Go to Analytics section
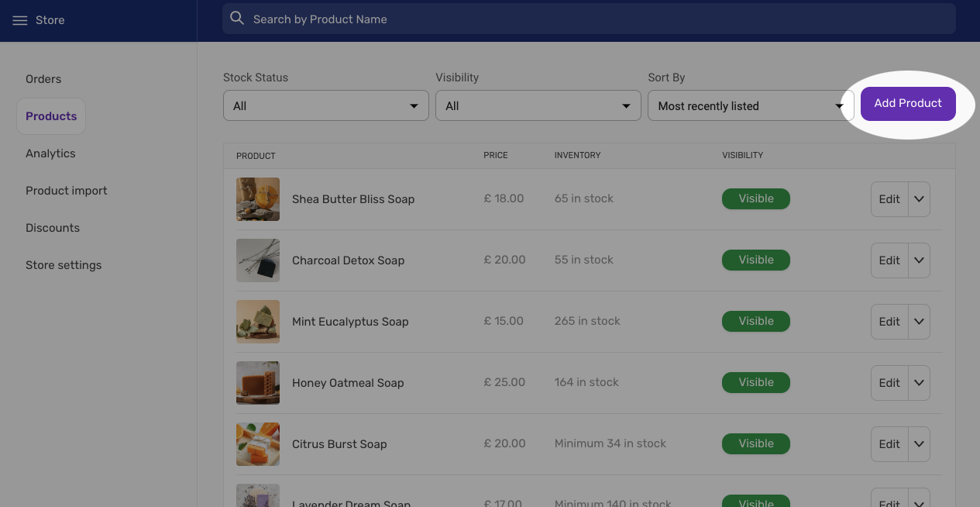The height and width of the screenshot is (507, 980). [50, 153]
